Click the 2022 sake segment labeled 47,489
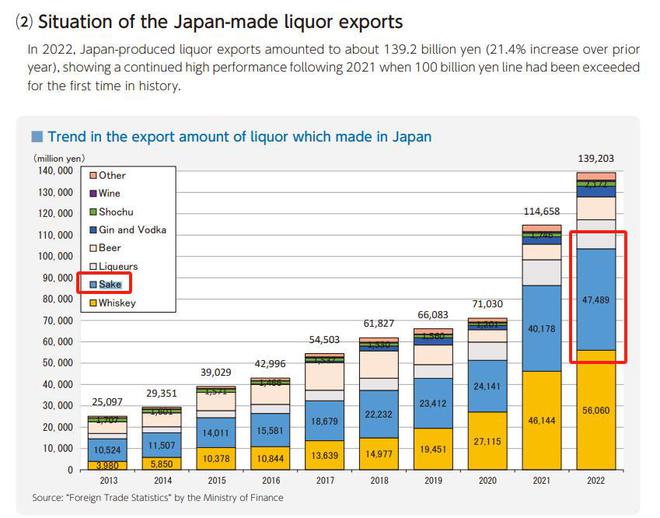660x518 pixels. coord(596,299)
